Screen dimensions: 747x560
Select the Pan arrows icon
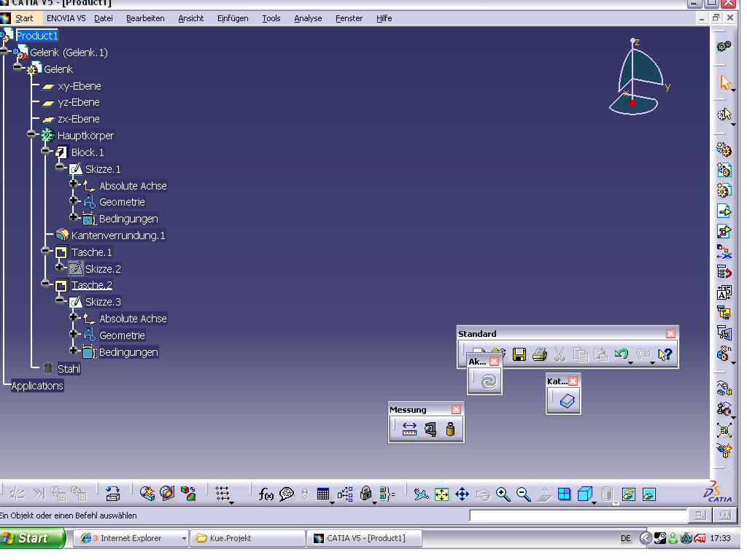pos(462,494)
